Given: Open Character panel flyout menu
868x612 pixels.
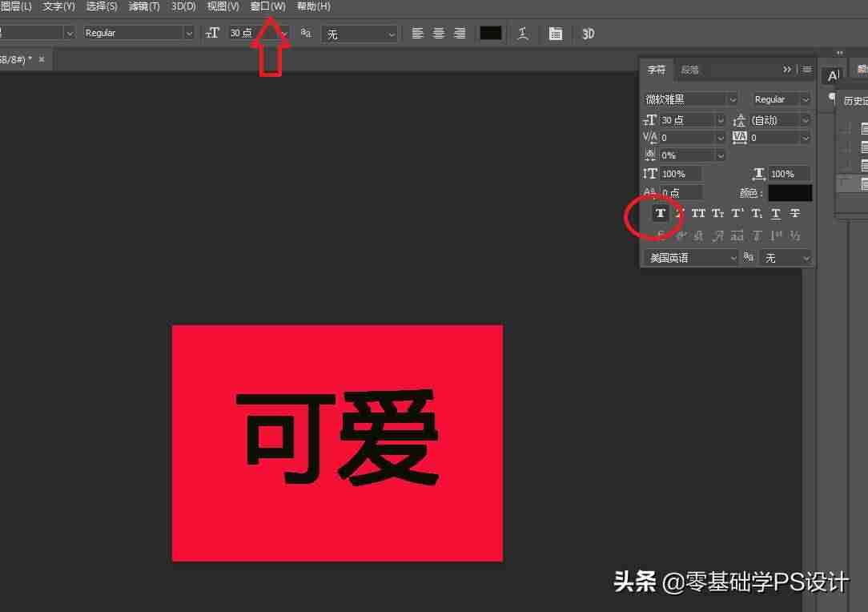Looking at the screenshot, I should [806, 69].
